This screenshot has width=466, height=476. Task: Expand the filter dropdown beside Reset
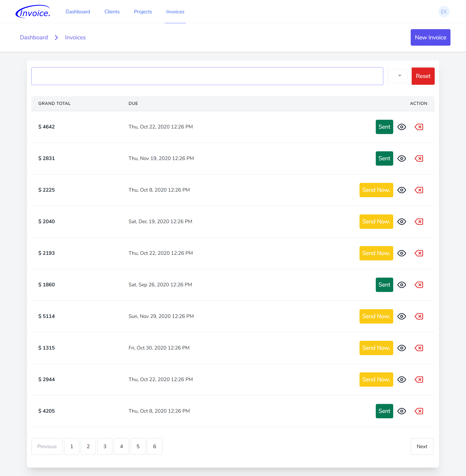tap(397, 76)
